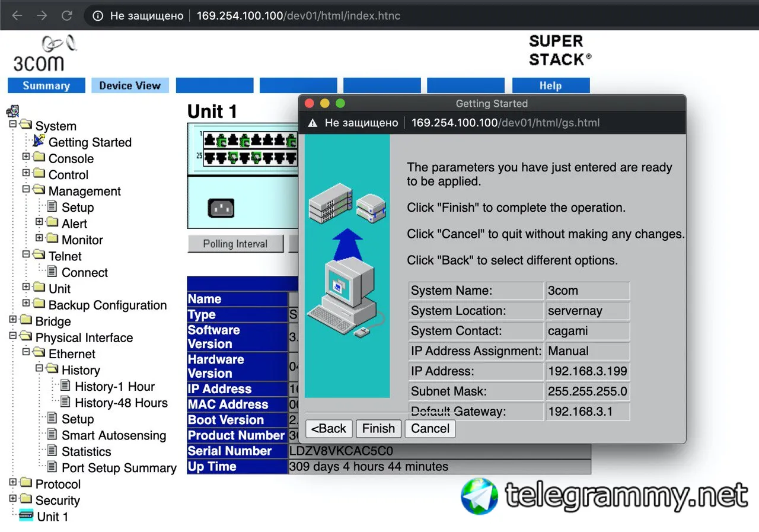The image size is (759, 532).
Task: Go forward using the browser forward arrow
Action: tap(42, 15)
